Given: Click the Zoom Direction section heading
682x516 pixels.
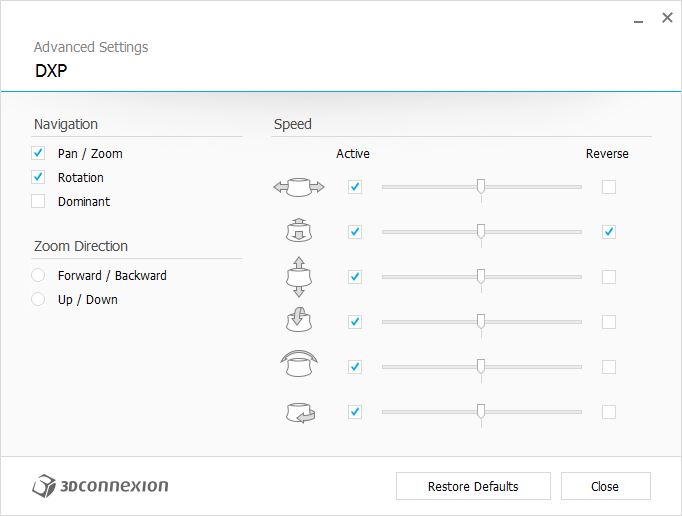Looking at the screenshot, I should point(81,246).
